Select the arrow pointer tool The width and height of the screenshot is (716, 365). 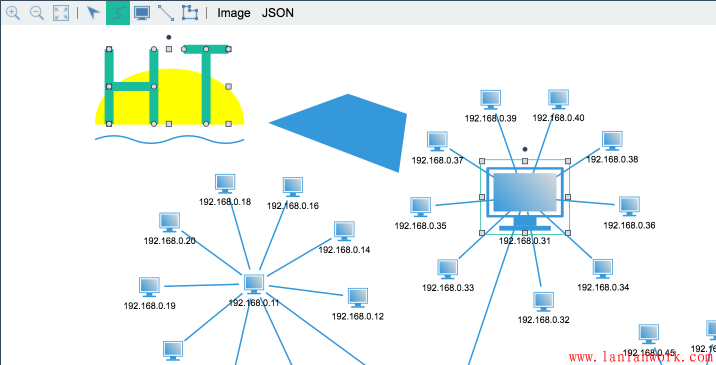(94, 13)
